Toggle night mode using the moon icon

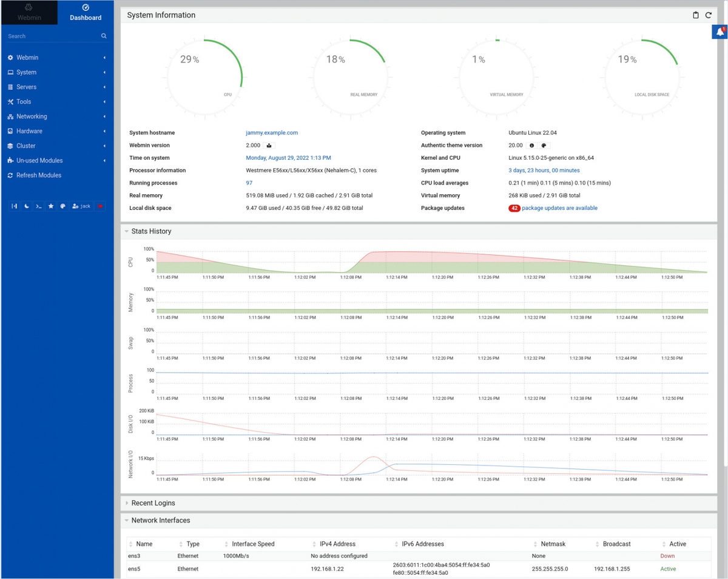tap(26, 206)
